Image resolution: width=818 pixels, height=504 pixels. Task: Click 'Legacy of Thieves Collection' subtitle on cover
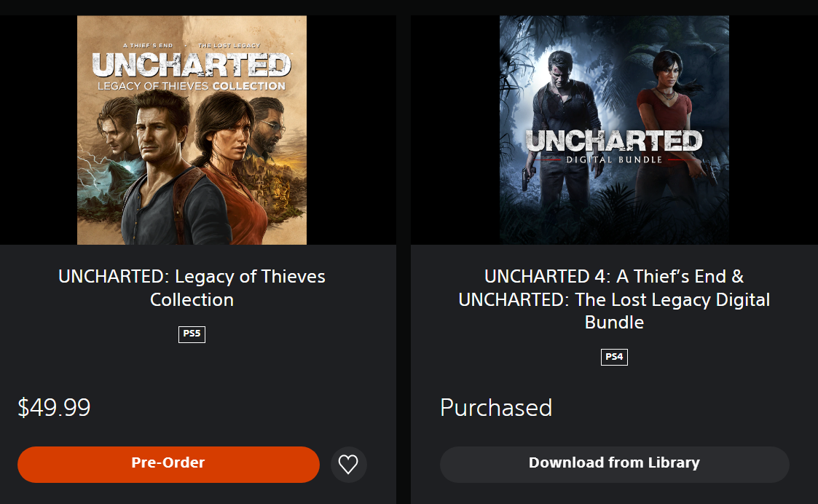(x=192, y=86)
